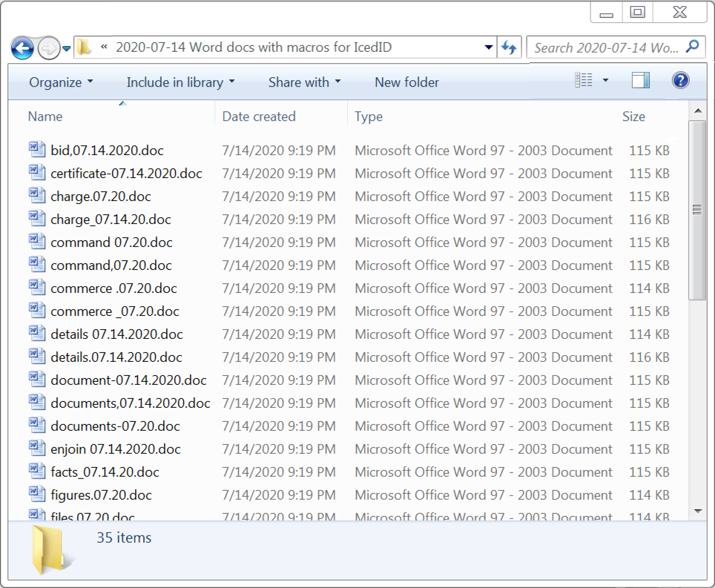Open the Organize menu
715x588 pixels.
[61, 82]
